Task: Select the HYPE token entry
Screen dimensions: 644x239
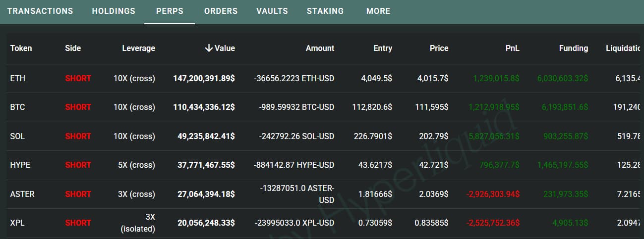Action: 20,165
